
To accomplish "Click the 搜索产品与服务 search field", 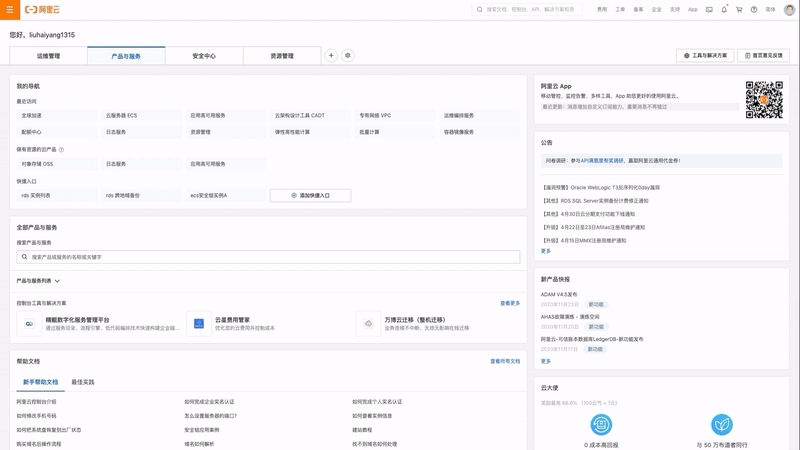I will (268, 257).
